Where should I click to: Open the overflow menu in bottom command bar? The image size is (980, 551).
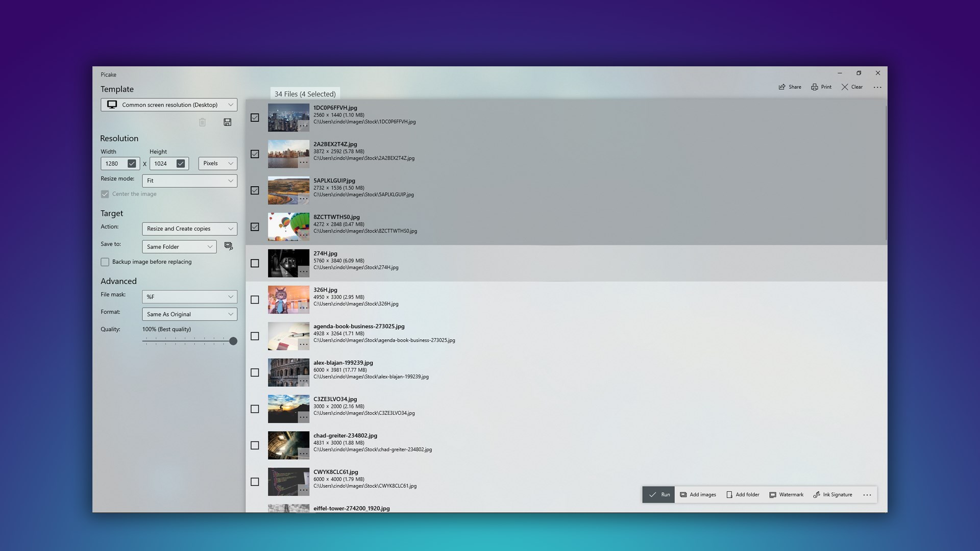pos(867,495)
